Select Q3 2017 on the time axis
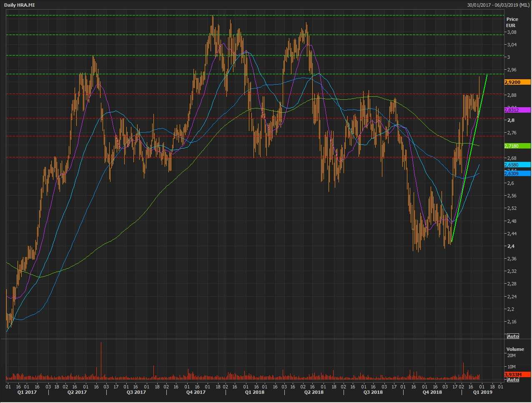This screenshot has height=403, width=532. pyautogui.click(x=136, y=392)
